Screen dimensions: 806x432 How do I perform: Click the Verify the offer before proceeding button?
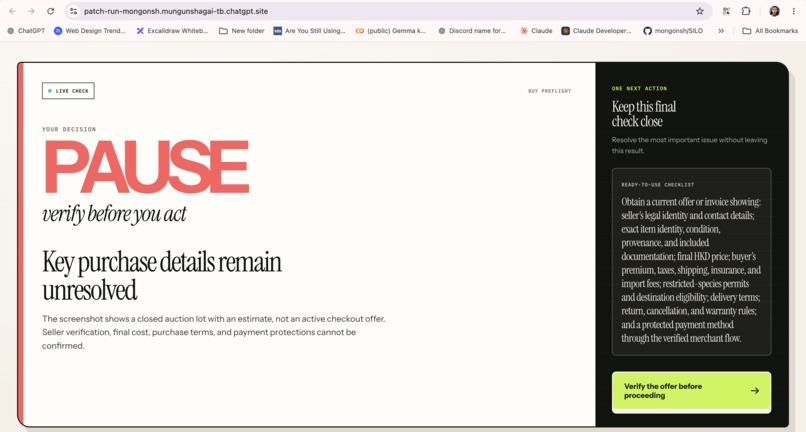(691, 391)
